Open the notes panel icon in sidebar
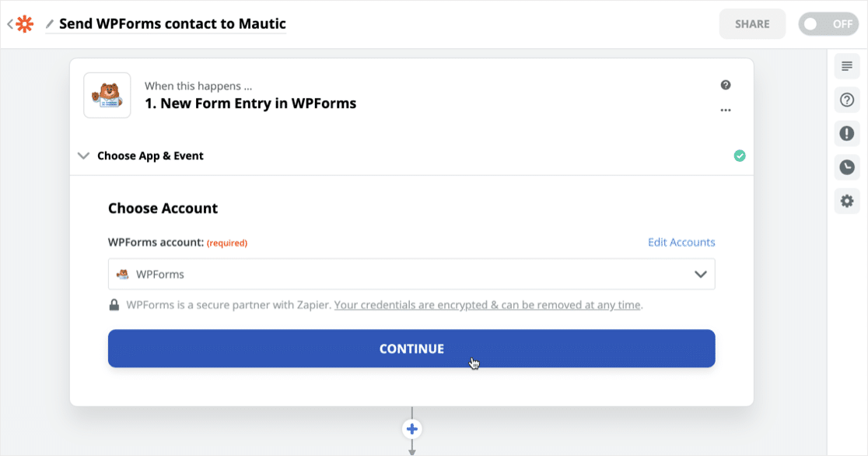Screen dimensions: 868x456 coord(847,66)
